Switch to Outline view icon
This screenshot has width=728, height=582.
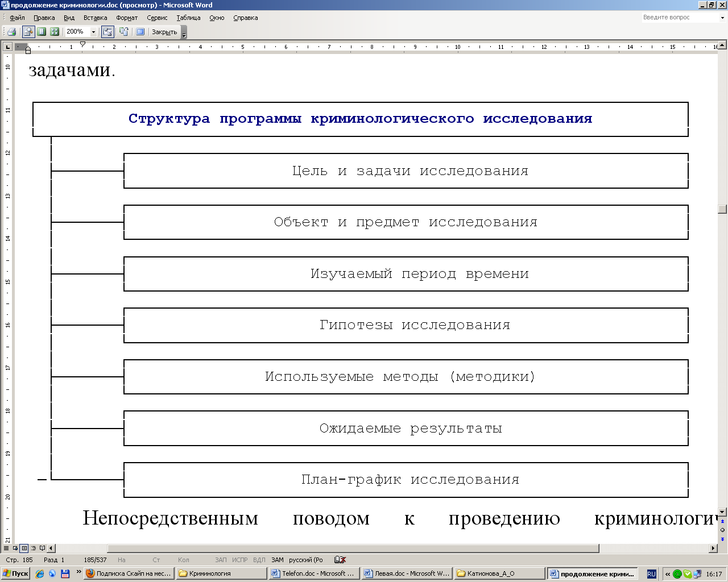[x=34, y=548]
